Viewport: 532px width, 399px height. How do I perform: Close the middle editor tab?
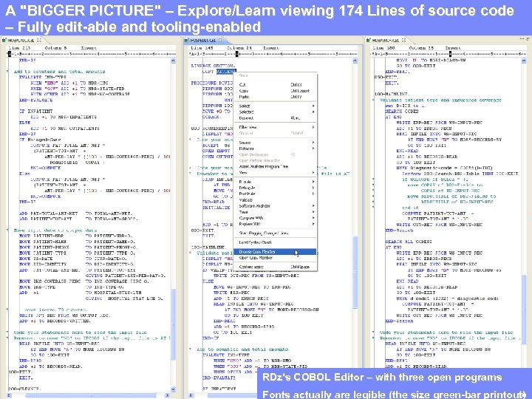[x=220, y=40]
